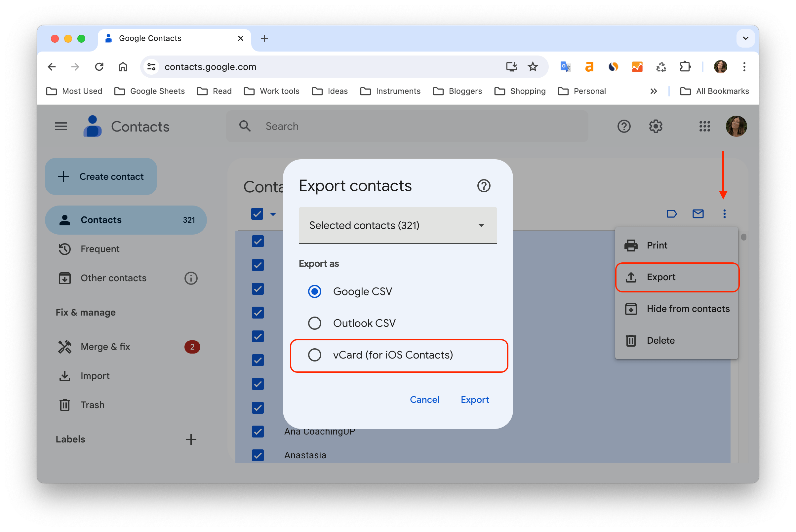Viewport: 796px width, 532px height.
Task: Open the Selected contacts (321) dropdown
Action: pos(398,225)
